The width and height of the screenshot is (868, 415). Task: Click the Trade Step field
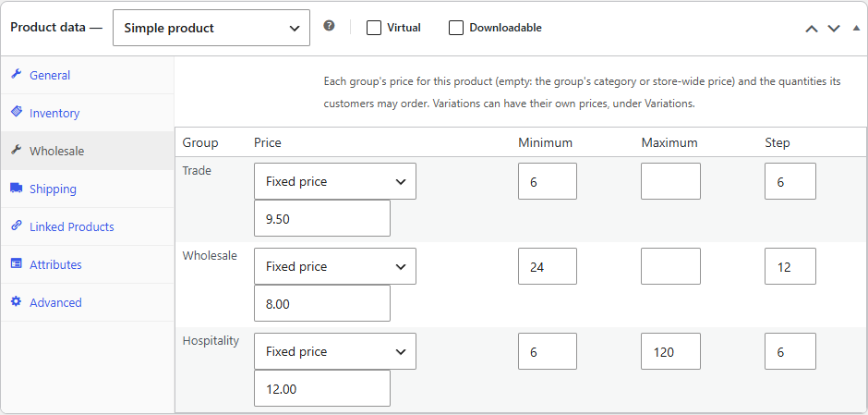click(790, 181)
